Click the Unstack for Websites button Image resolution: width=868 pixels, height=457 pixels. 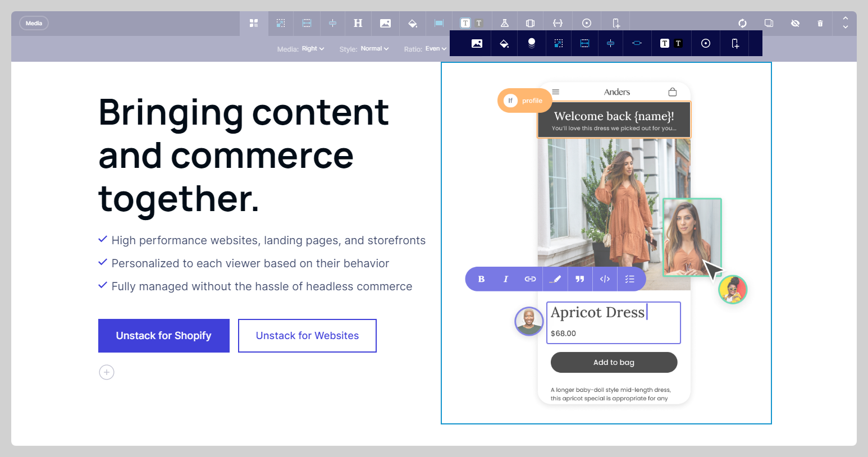(307, 336)
